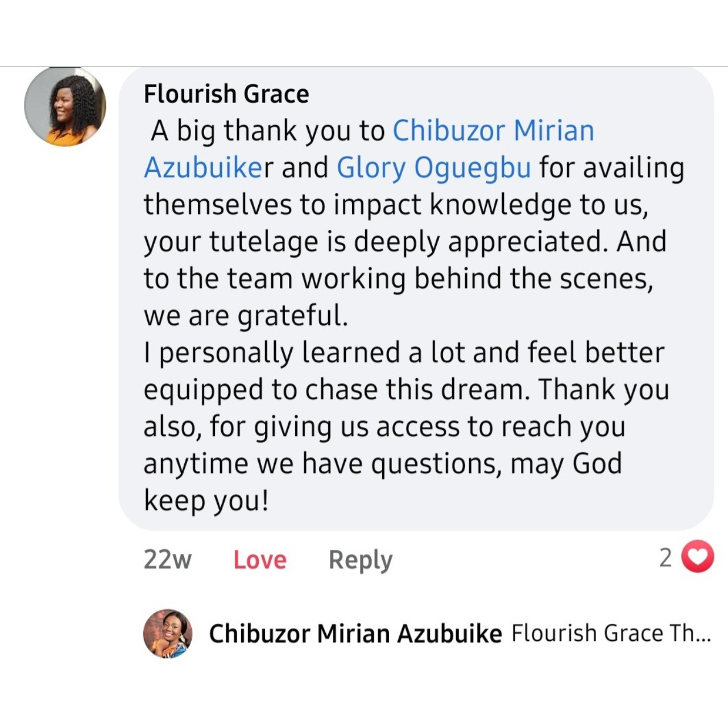View the reaction count of 2
Image resolution: width=728 pixels, height=728 pixels.
[x=665, y=558]
